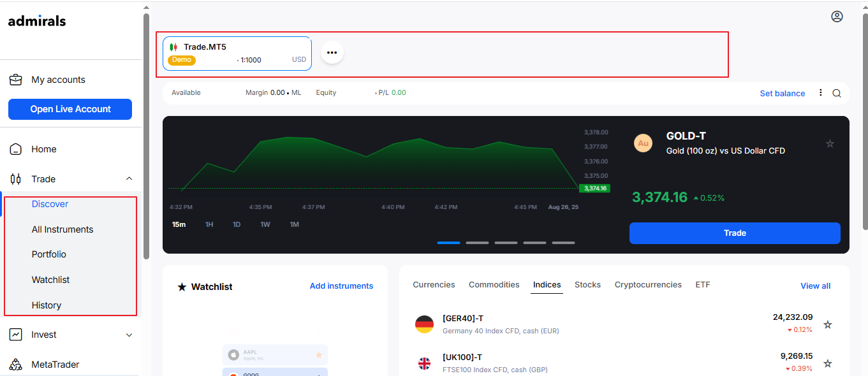The image size is (868, 376).
Task: Click the Add instruments link
Action: click(x=341, y=286)
